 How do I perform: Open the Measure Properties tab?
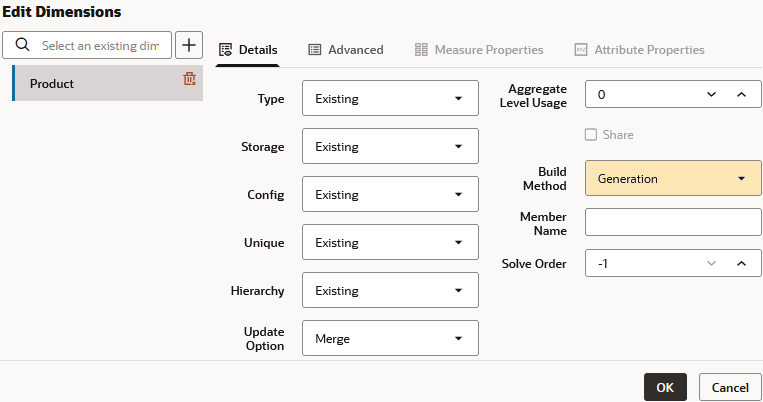479,49
